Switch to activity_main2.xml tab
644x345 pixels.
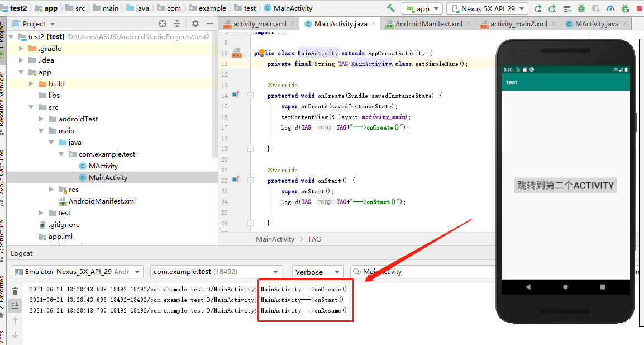tap(518, 24)
